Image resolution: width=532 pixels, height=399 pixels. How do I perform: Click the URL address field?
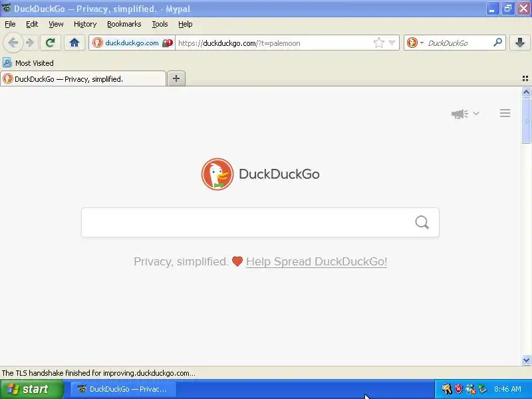coord(273,43)
